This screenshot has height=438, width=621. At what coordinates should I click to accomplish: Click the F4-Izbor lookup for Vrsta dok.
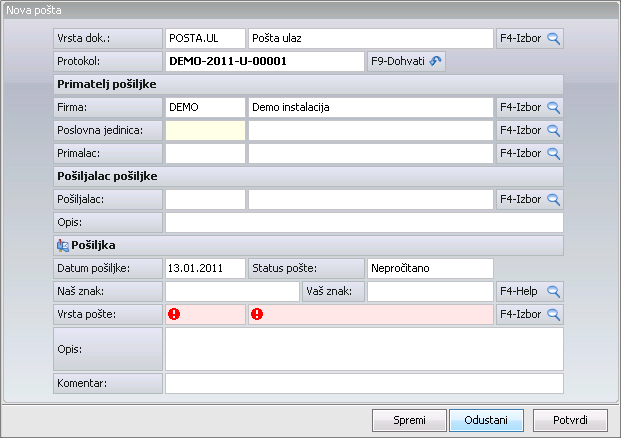pos(529,39)
